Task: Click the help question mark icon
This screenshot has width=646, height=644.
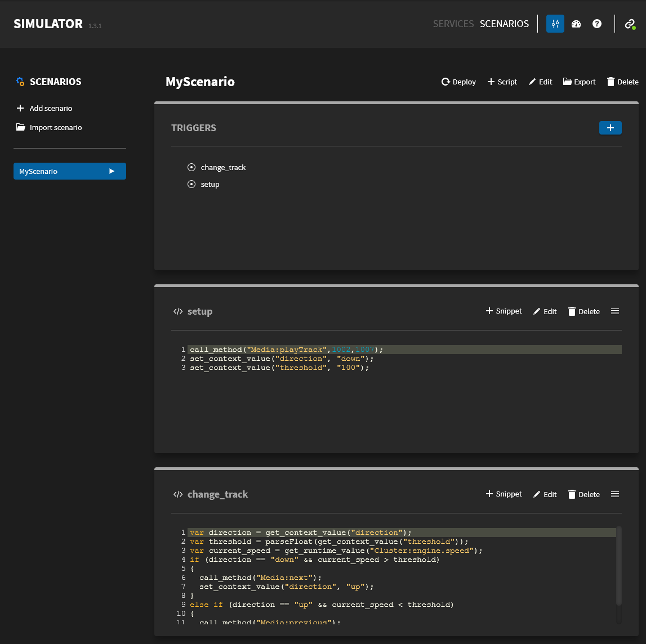Action: 597,24
